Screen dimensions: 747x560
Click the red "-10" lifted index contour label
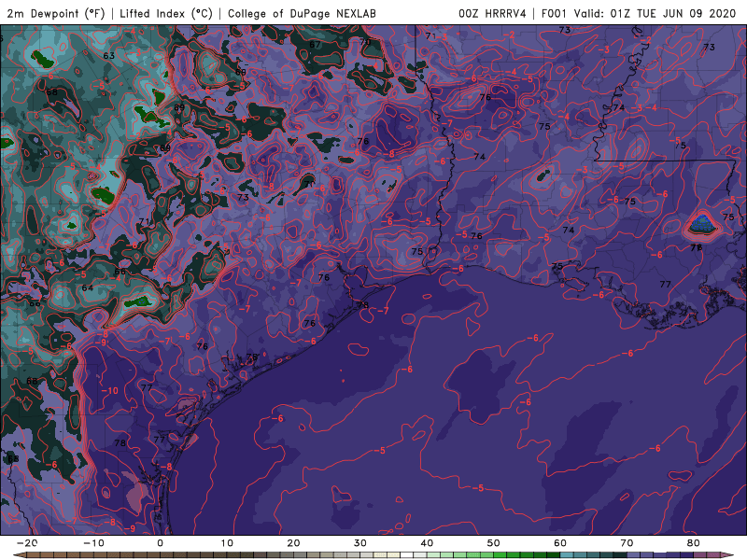[109, 390]
